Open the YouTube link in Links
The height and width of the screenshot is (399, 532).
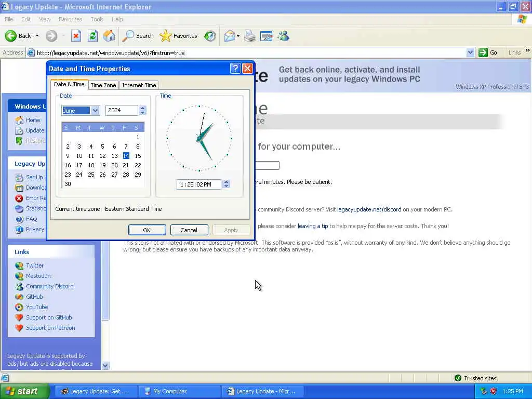(x=37, y=307)
